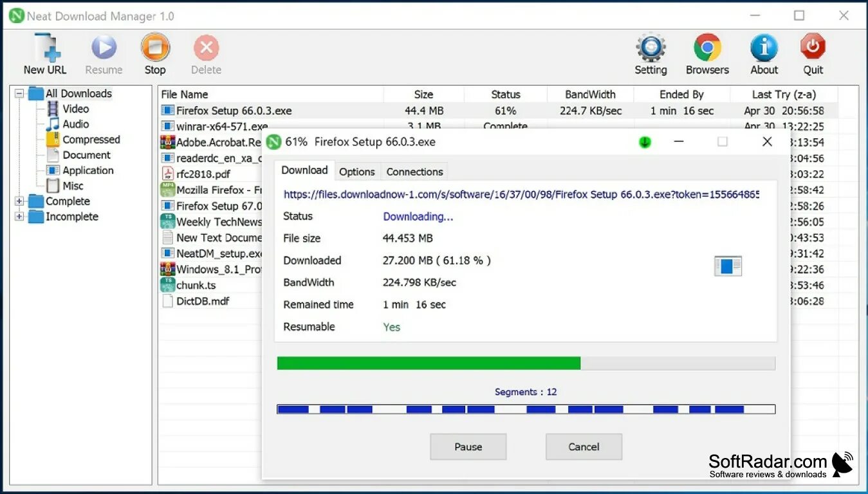Click the application file icon in the download dialog
This screenshot has height=494, width=868.
pos(728,266)
